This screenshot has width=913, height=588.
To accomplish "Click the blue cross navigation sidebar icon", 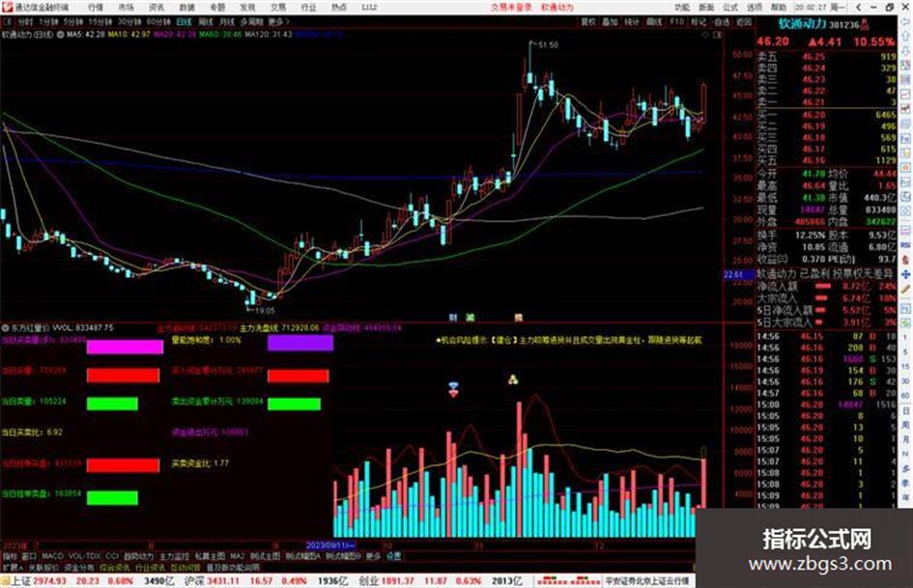I will point(905,273).
